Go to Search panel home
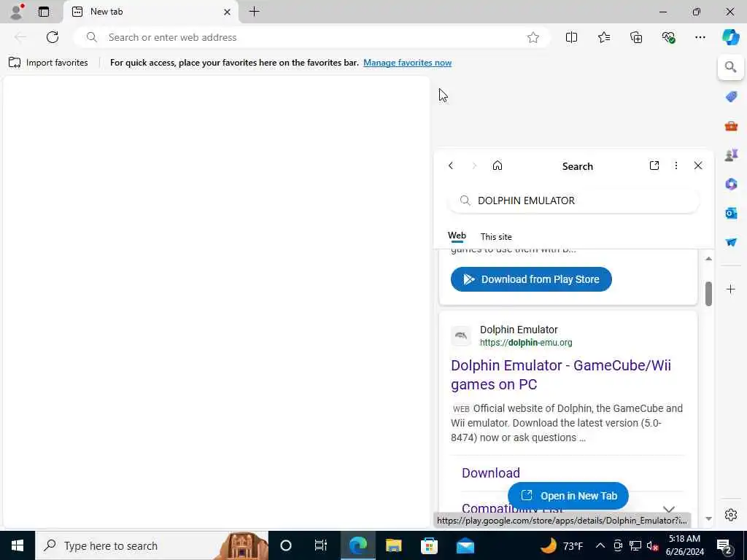Image resolution: width=747 pixels, height=560 pixels. pyautogui.click(x=498, y=166)
